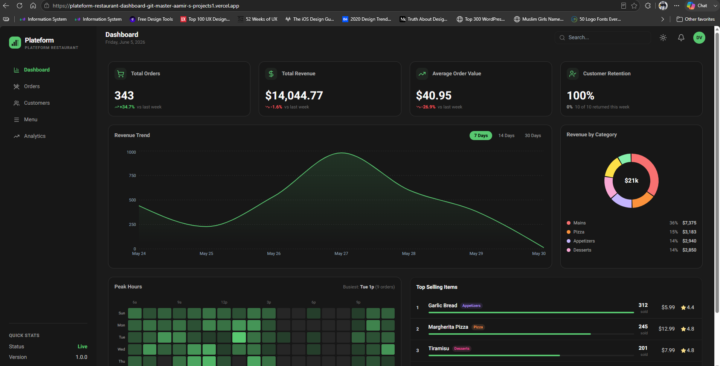The width and height of the screenshot is (720, 366).
Task: Click the Analytics trend line icon
Action: tap(17, 136)
